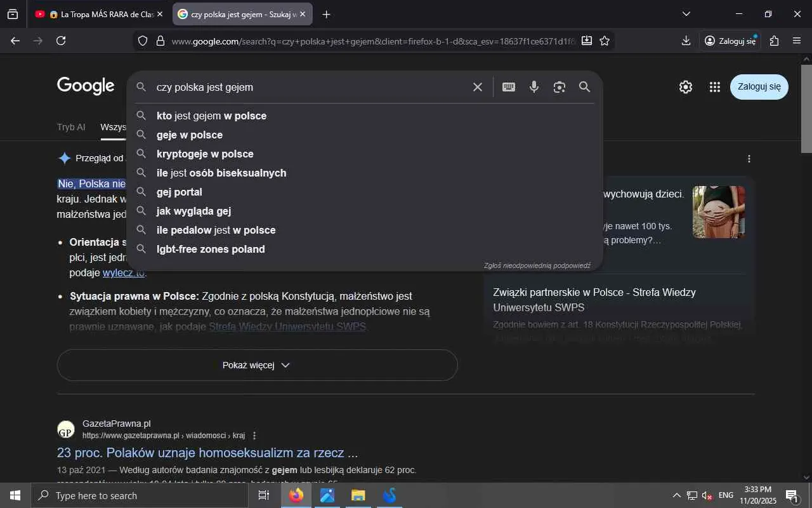Image resolution: width=812 pixels, height=508 pixels.
Task: Select suggestion 'kto jest gejem w polsce'
Action: coord(365,116)
